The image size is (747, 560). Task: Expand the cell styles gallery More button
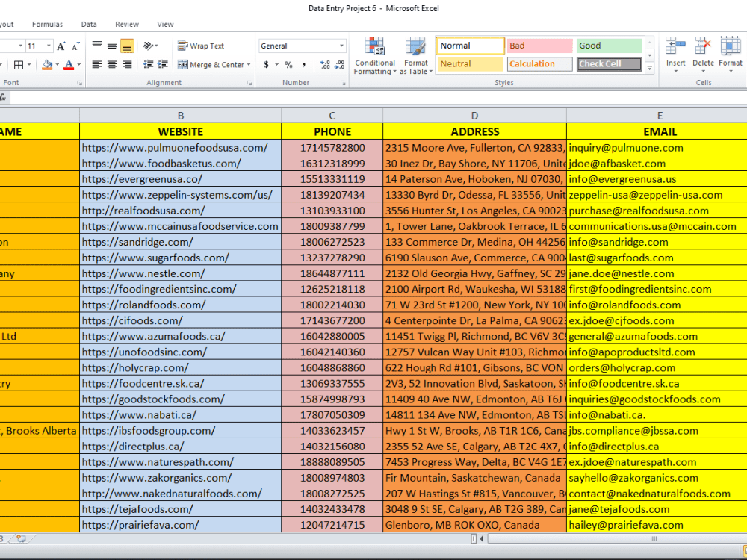tap(649, 68)
